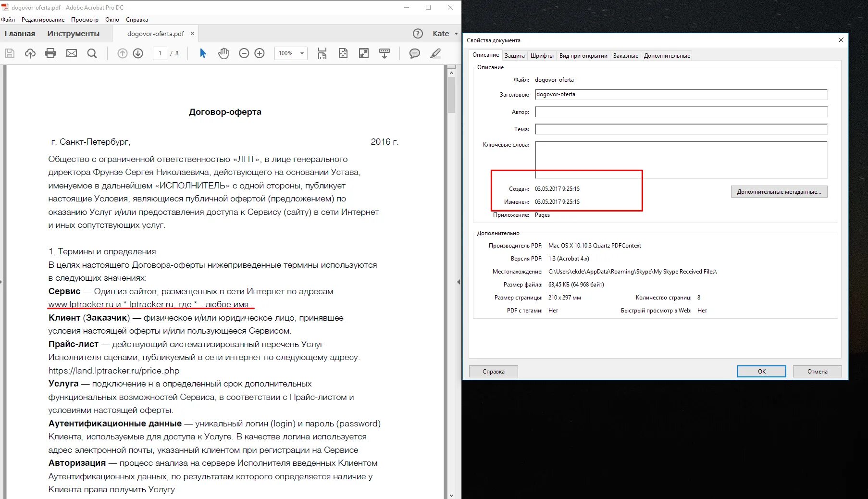Switch to the Главная tab
868x499 pixels.
coord(20,34)
